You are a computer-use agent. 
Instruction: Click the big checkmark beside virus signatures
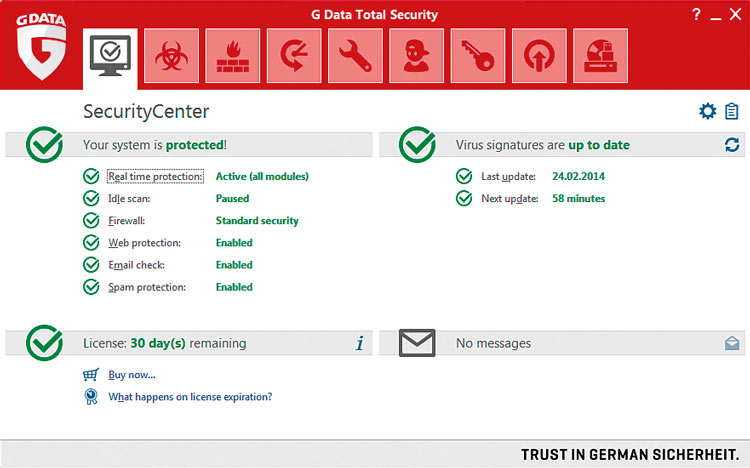[x=417, y=144]
